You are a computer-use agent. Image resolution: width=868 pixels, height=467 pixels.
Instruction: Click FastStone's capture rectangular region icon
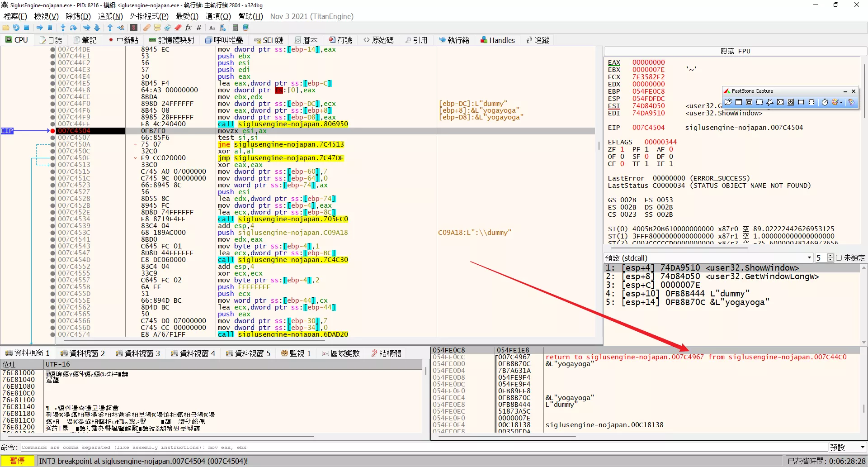tap(759, 102)
